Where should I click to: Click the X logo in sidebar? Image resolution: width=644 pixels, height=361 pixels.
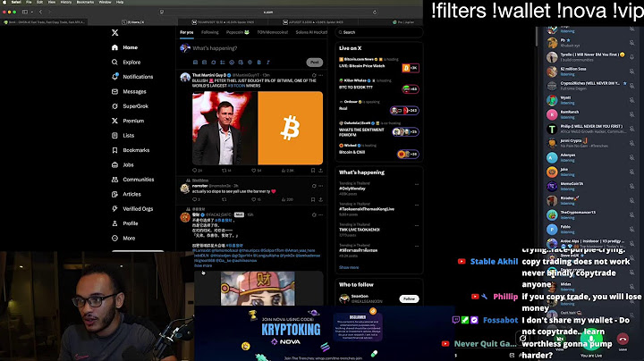point(115,32)
